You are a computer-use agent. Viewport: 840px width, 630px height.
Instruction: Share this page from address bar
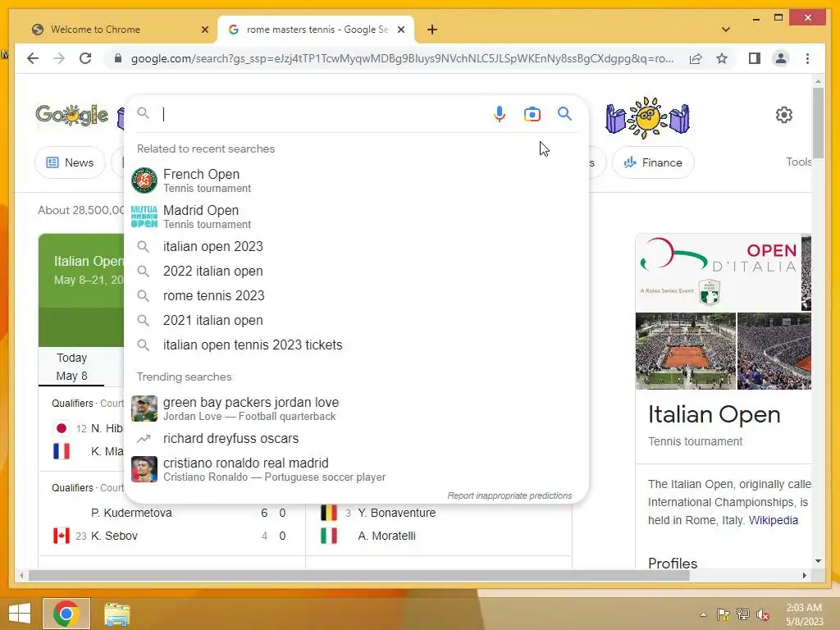pyautogui.click(x=696, y=58)
